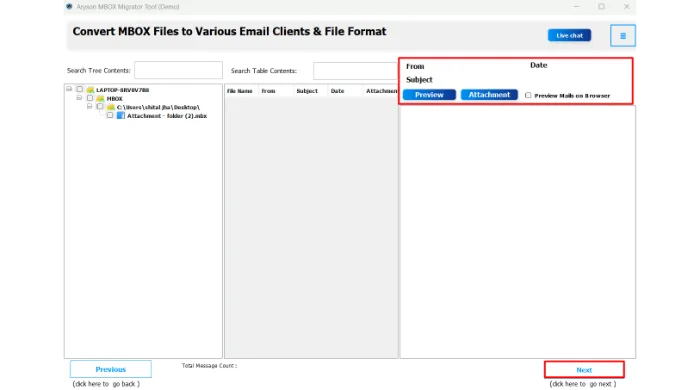Click the Attachment button
Viewport: 700px width, 390px height.
tap(489, 95)
